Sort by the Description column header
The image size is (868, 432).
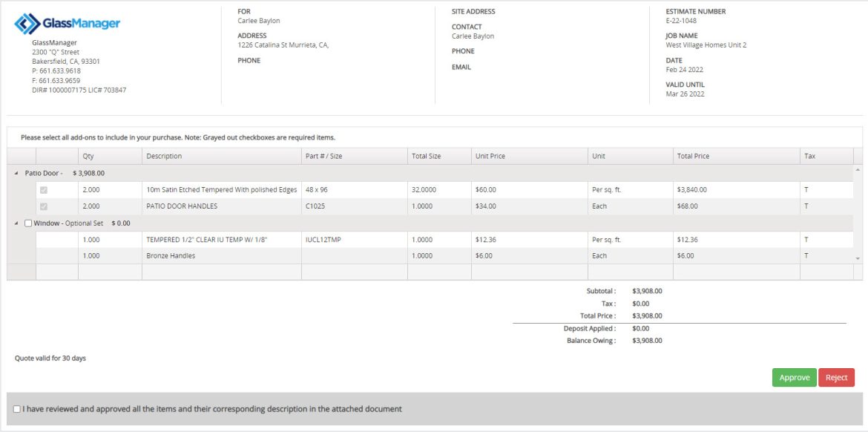pos(164,157)
